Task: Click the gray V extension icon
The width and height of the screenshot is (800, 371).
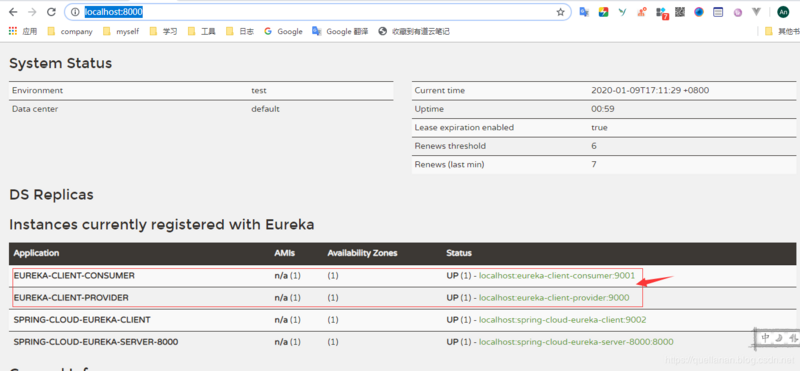Action: point(756,12)
